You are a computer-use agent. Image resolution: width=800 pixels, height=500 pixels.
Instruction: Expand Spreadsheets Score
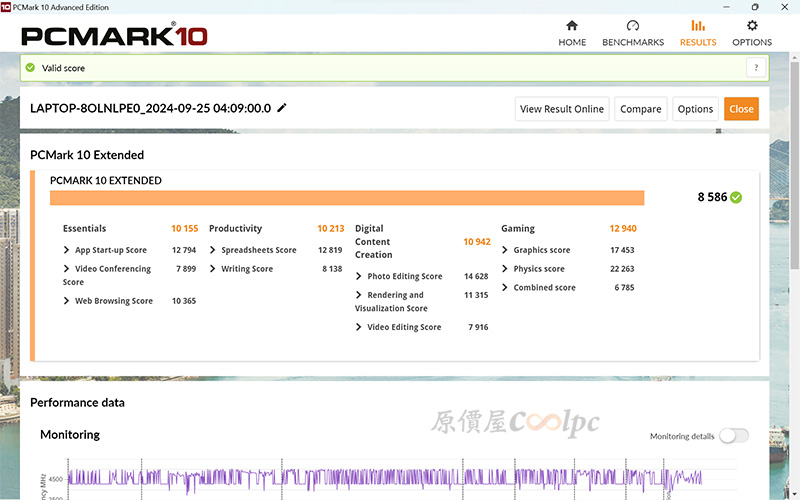coord(213,250)
